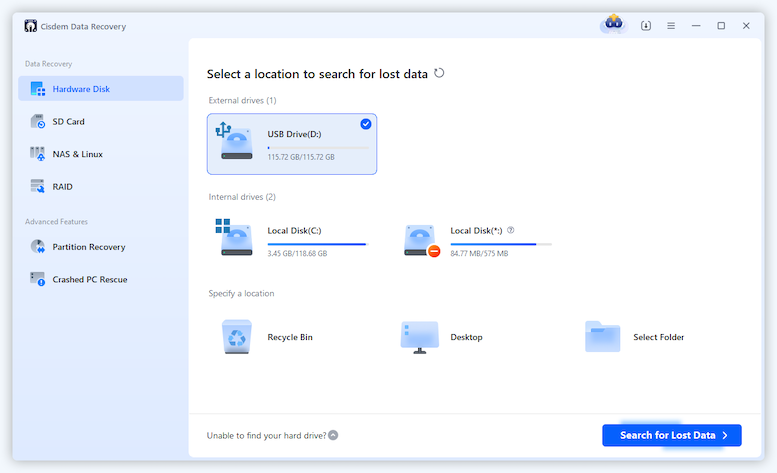Select Crashed PC Rescue in sidebar
The image size is (777, 473).
[x=89, y=279]
